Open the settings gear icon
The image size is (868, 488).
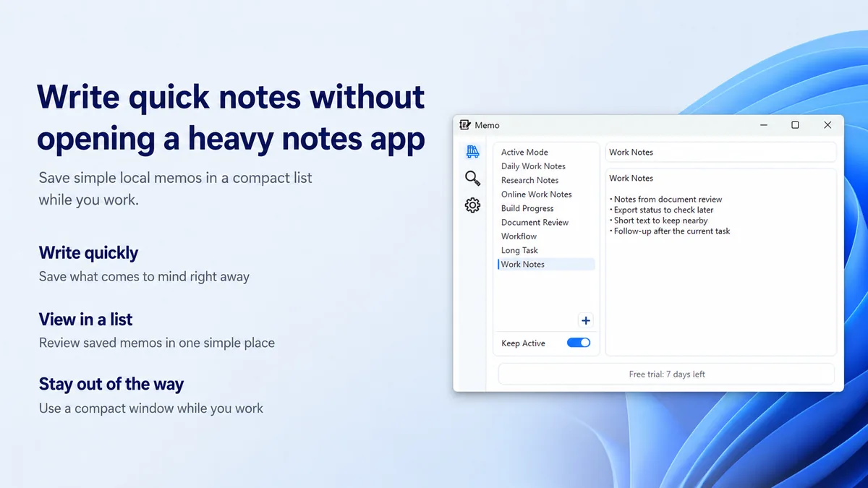(472, 205)
